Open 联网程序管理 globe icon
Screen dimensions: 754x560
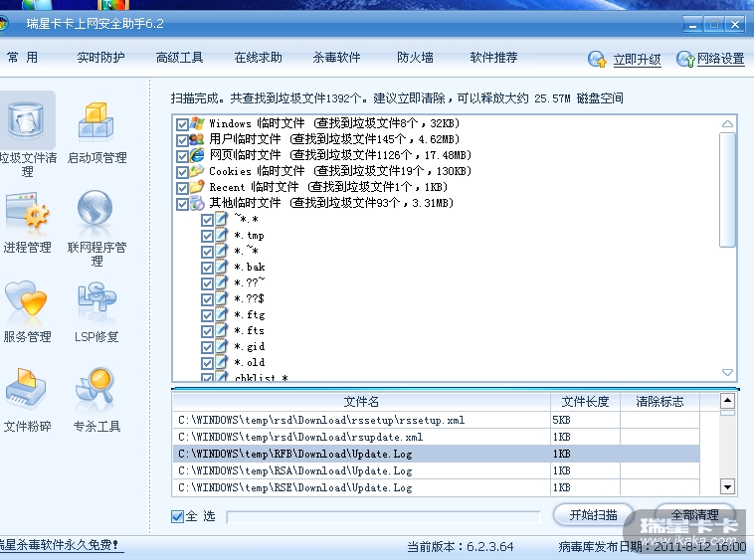(95, 209)
